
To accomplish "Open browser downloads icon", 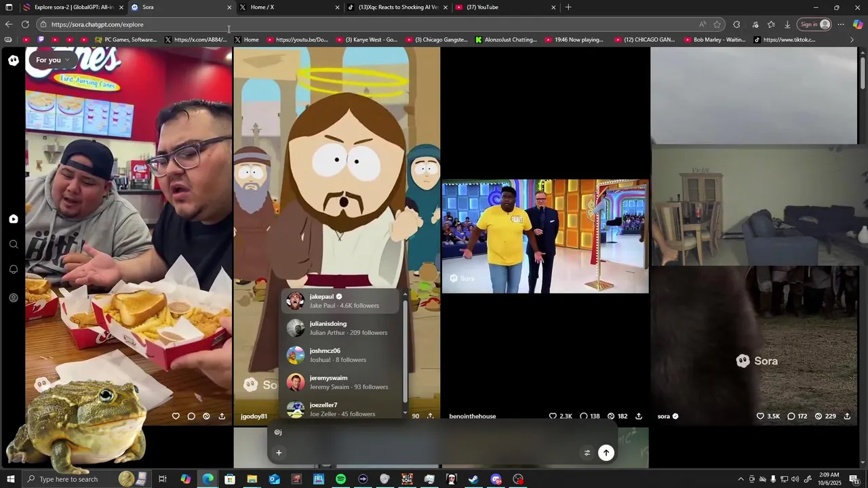I will pos(787,24).
